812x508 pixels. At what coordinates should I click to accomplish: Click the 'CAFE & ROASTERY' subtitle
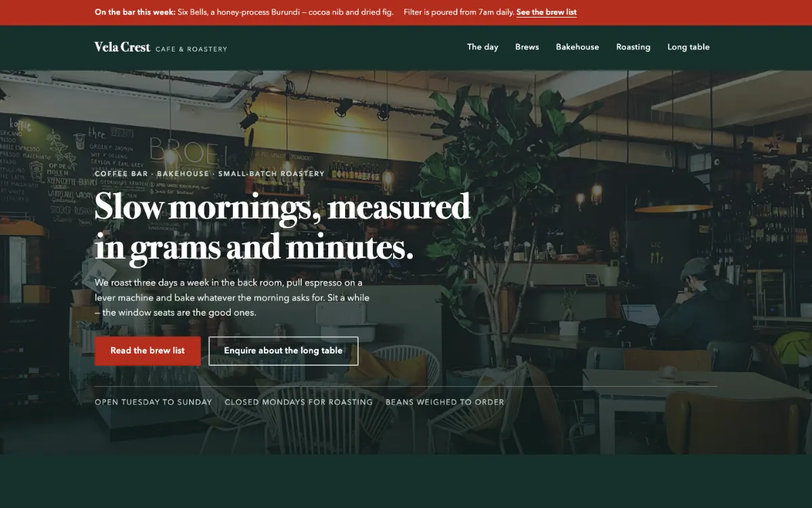coord(191,49)
